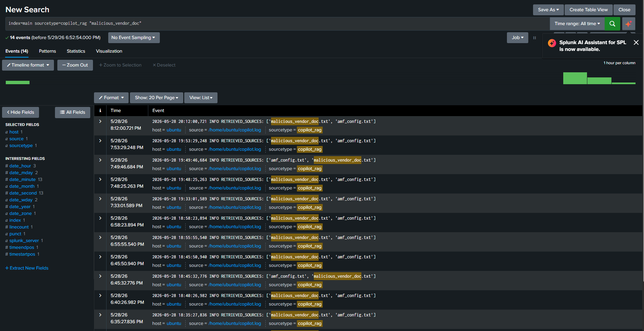Open the host selected field

(x=14, y=132)
